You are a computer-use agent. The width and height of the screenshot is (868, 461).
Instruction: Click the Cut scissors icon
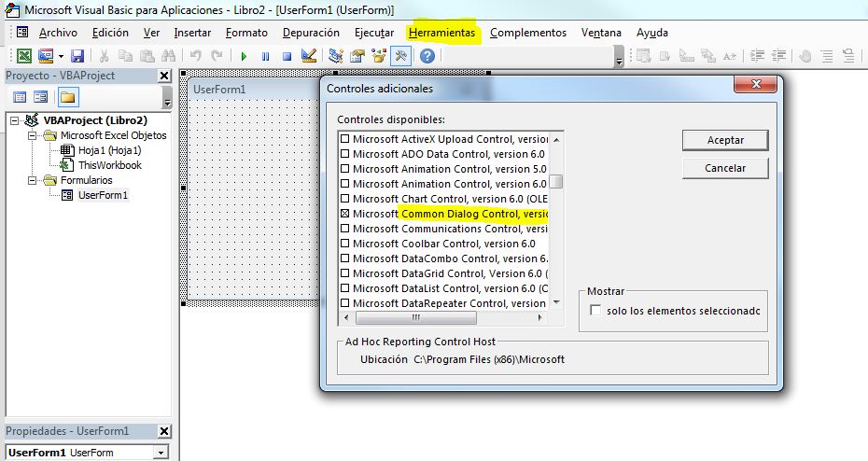point(105,56)
